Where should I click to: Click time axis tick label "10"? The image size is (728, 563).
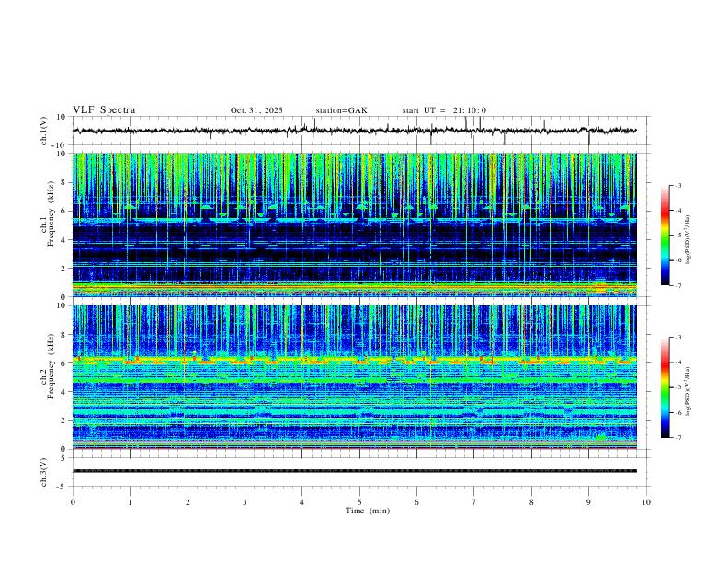tap(646, 502)
